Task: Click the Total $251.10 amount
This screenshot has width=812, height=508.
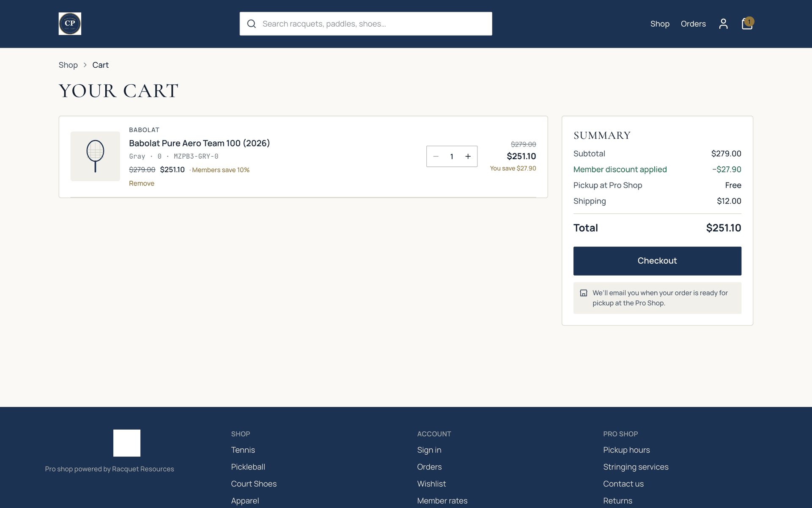Action: [x=724, y=228]
